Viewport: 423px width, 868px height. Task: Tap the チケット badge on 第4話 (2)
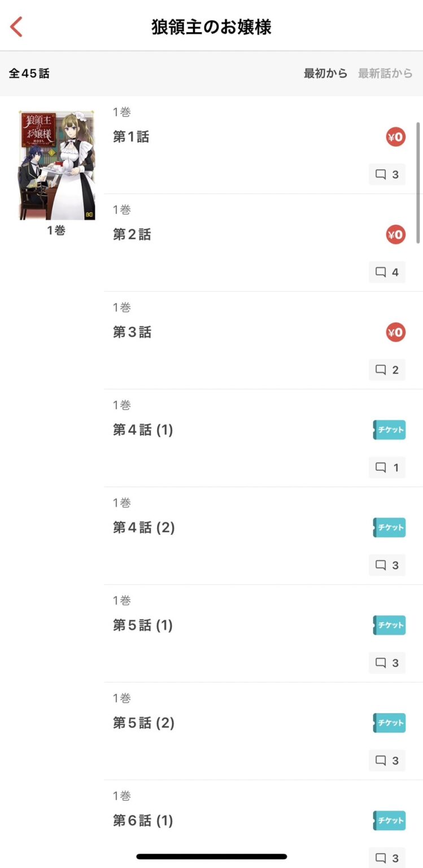390,528
